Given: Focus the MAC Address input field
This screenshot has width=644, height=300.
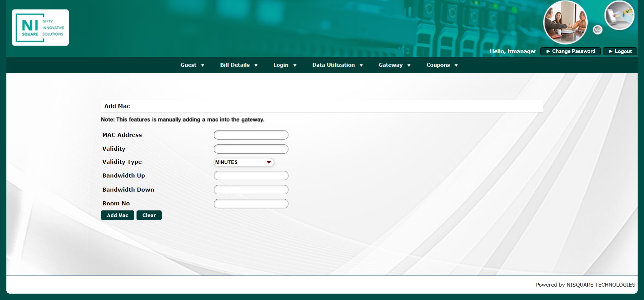Looking at the screenshot, I should pos(251,135).
